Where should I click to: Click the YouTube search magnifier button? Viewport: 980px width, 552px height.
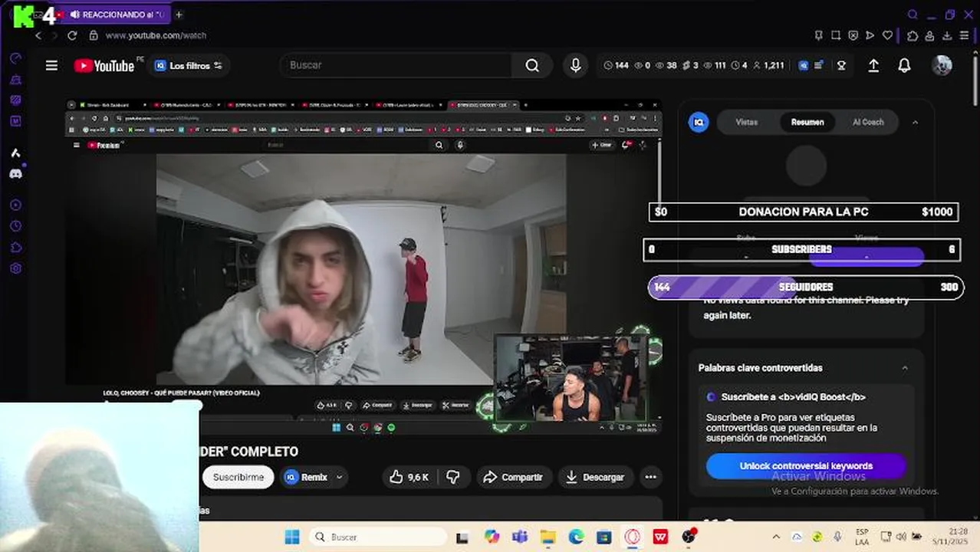(x=532, y=65)
